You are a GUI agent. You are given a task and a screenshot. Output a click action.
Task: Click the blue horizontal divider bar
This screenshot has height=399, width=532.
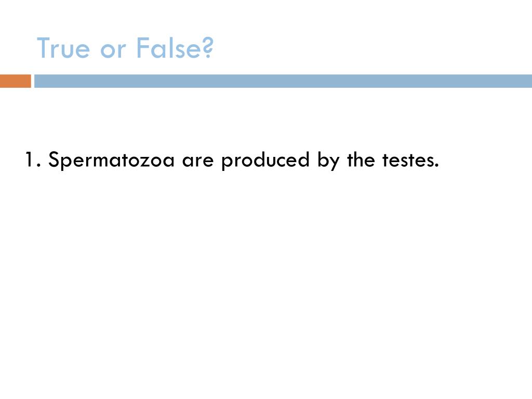[x=283, y=81]
